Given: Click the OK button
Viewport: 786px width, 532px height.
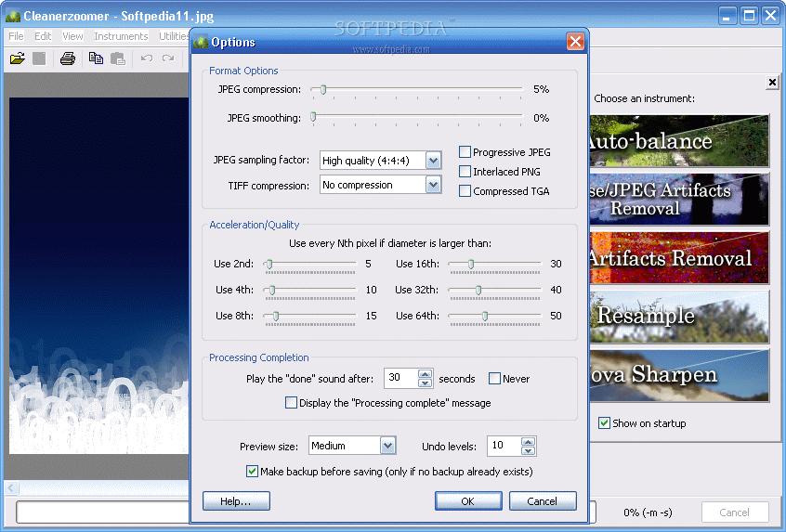Looking at the screenshot, I should click(x=468, y=501).
